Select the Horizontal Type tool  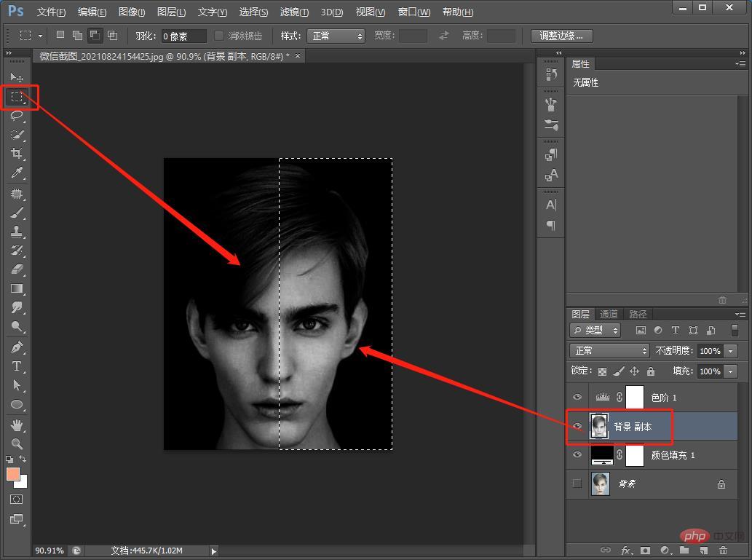click(x=17, y=366)
